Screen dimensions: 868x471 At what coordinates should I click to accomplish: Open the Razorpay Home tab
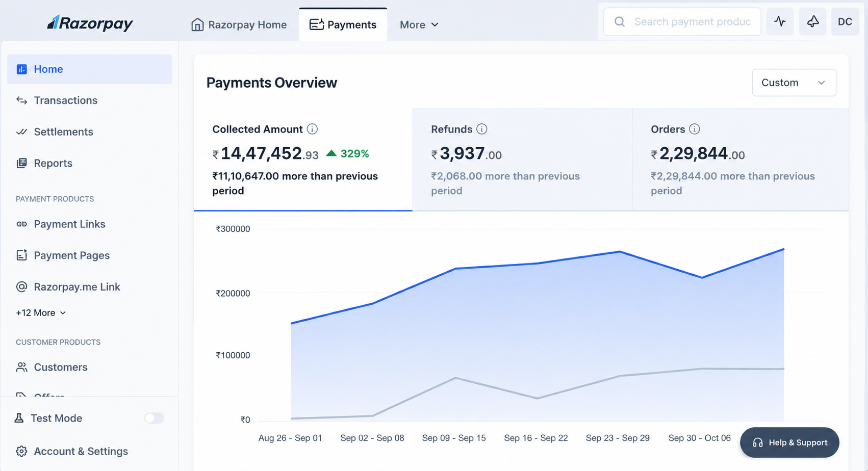239,24
